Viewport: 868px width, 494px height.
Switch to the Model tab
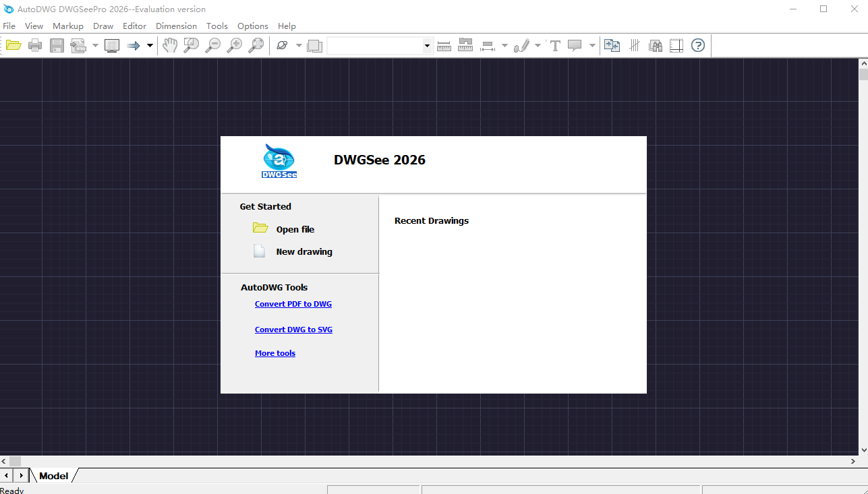53,476
